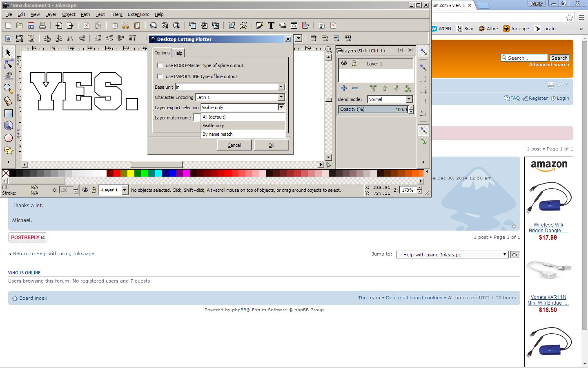Pick the yellow swatch in color palette
588x368 pixels.
tap(131, 173)
